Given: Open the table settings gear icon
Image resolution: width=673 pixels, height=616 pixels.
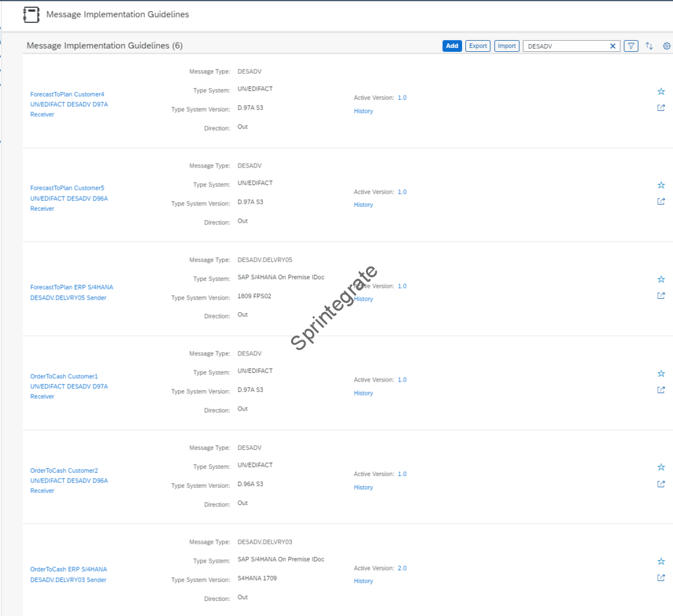Looking at the screenshot, I should (666, 46).
